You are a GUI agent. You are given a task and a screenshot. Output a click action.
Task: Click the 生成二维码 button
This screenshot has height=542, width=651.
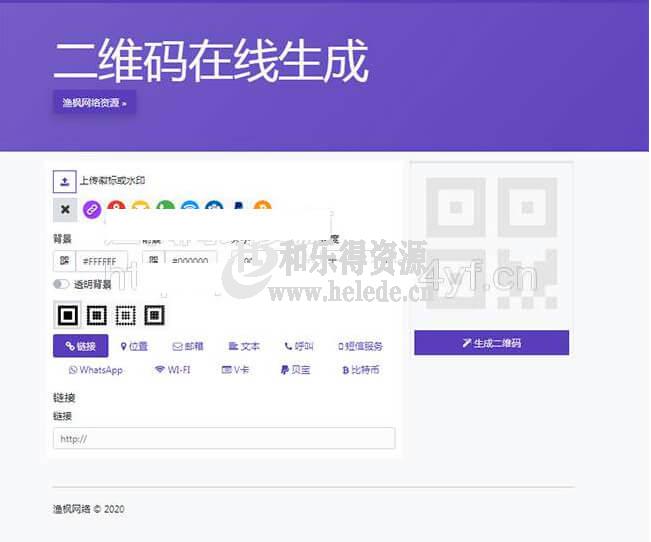492,343
